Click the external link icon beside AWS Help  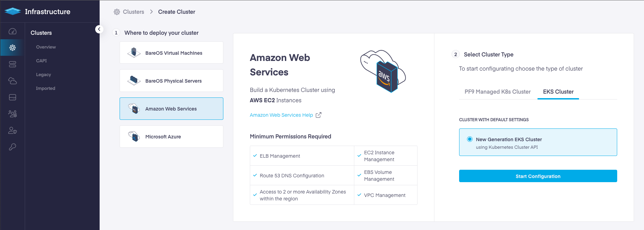click(319, 115)
